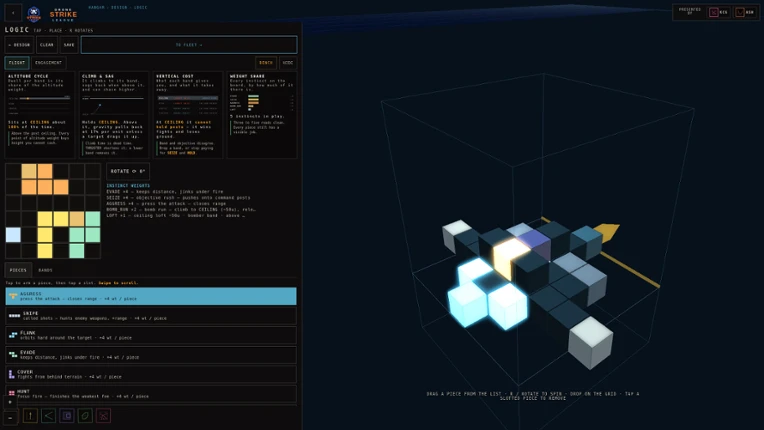Click the bottom-most yellow cell in the grid
The width and height of the screenshot is (764, 430).
coord(45,251)
